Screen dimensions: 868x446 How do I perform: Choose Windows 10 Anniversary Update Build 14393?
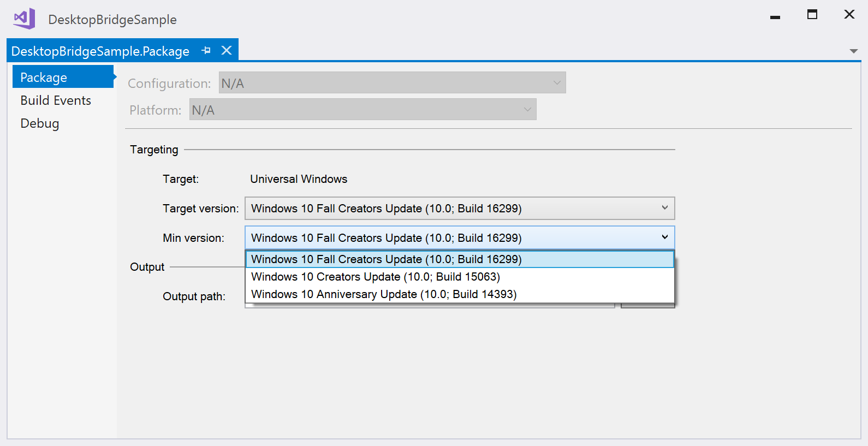[x=460, y=294]
